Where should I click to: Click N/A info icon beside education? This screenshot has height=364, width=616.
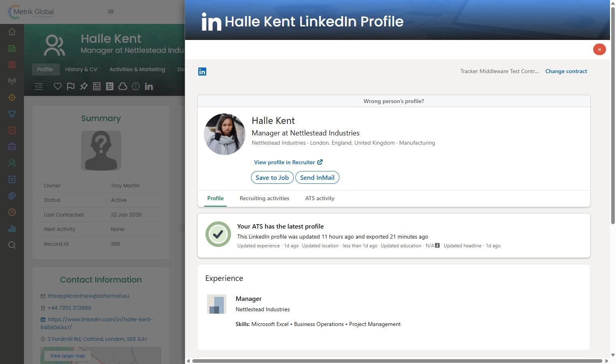(x=437, y=246)
